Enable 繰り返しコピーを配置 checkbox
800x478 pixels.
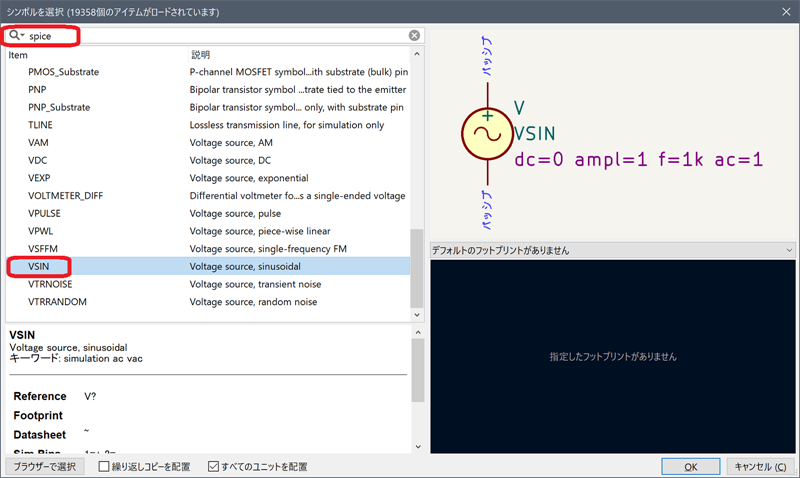(104, 466)
